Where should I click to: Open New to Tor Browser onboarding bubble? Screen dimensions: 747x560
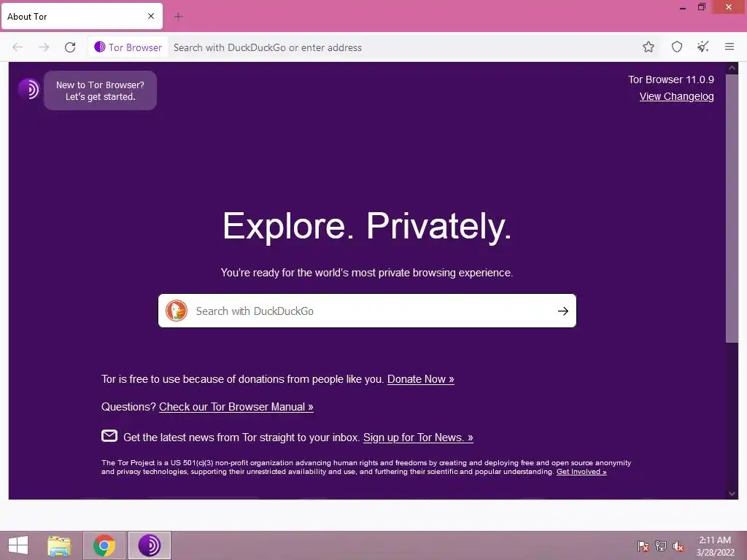coord(100,90)
